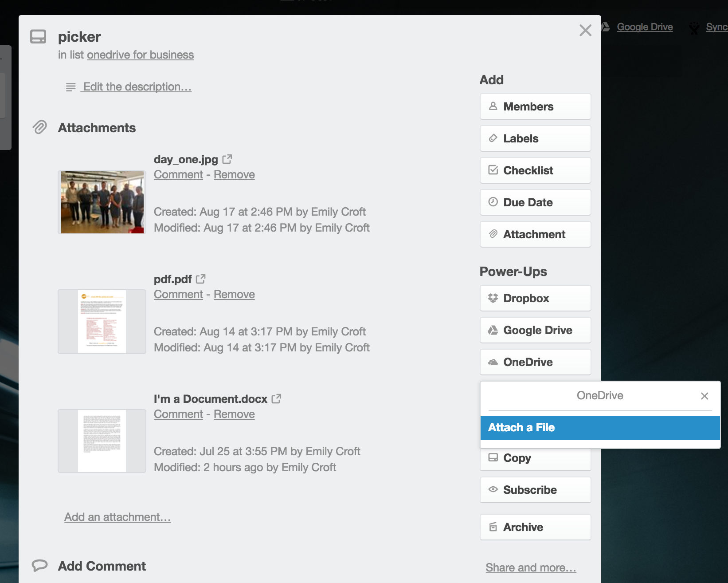Open external link icon next to day_one.jpg
The image size is (728, 583).
point(227,159)
